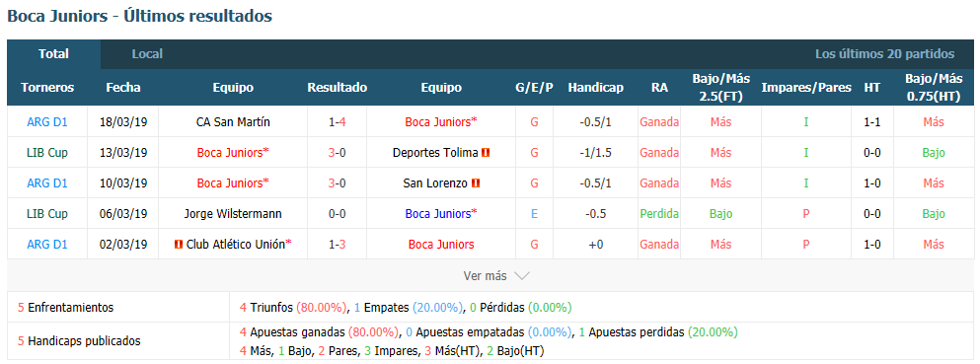The width and height of the screenshot is (980, 364).
Task: Click the 1-4 result score
Action: click(x=338, y=121)
